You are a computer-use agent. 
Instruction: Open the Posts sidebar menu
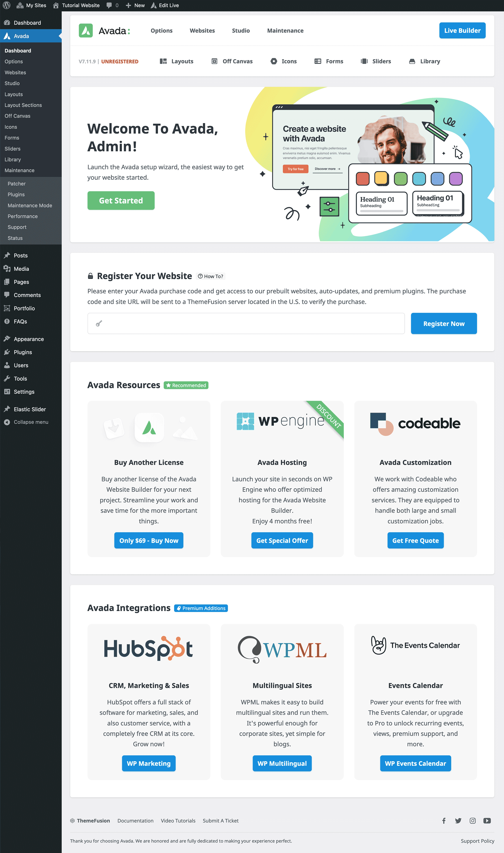click(31, 255)
